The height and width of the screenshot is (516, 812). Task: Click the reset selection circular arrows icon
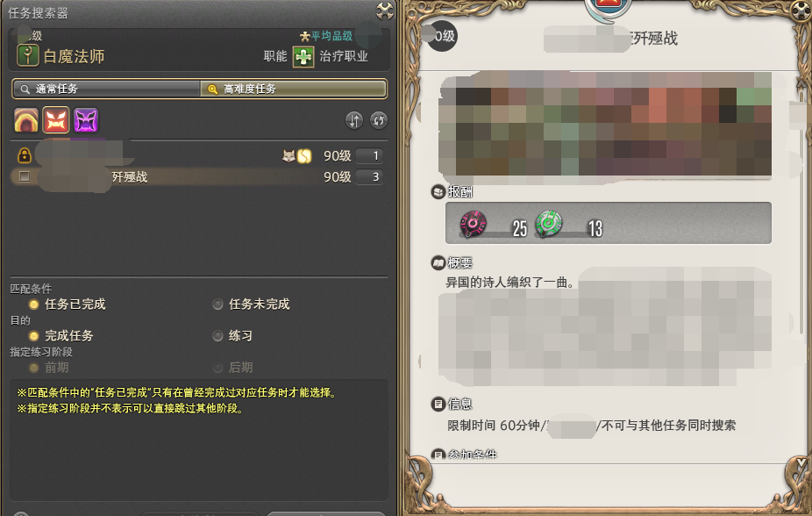tap(379, 121)
